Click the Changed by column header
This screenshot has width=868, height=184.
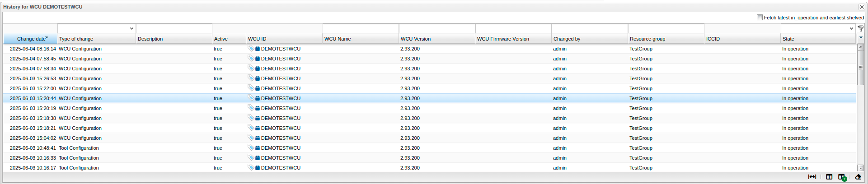click(567, 39)
